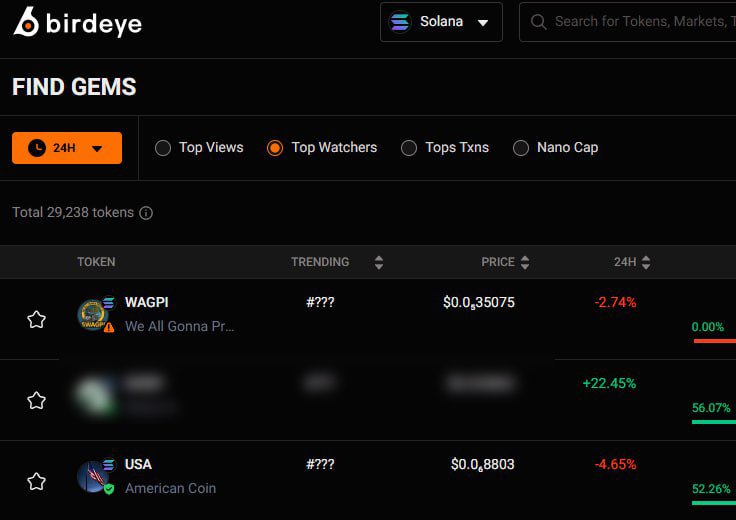Click the 'Total 29,238 tokens' text
Image resolution: width=736 pixels, height=520 pixels.
(73, 213)
